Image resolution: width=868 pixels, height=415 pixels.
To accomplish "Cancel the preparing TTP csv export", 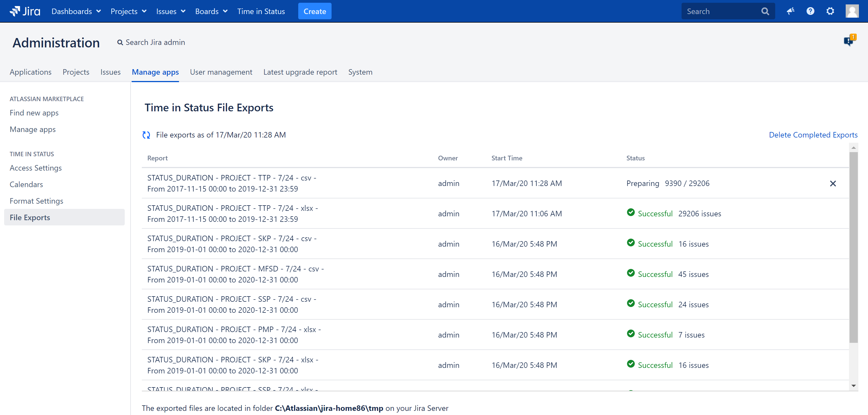I will pyautogui.click(x=833, y=184).
